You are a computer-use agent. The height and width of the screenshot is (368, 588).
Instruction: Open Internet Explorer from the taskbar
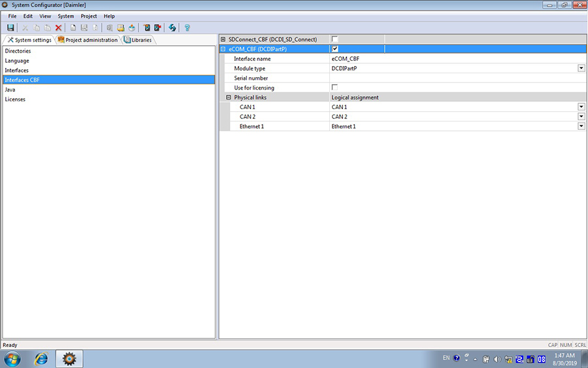point(41,358)
